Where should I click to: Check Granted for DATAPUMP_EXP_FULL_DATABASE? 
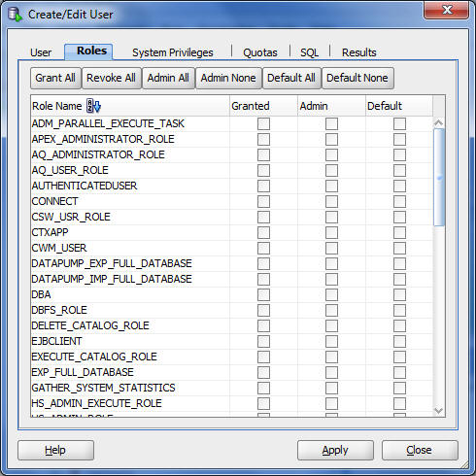pos(263,264)
